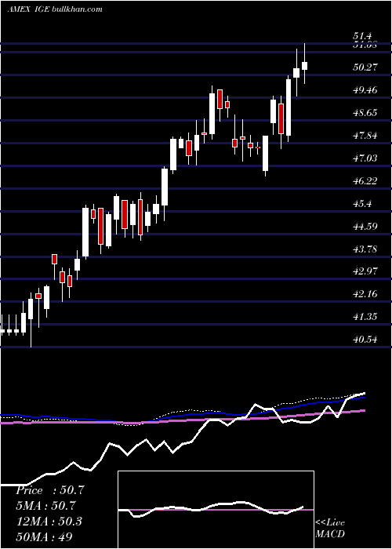The image size is (392, 549).
Task: Click the 12MA : 50.3 readout
Action: click(x=49, y=521)
